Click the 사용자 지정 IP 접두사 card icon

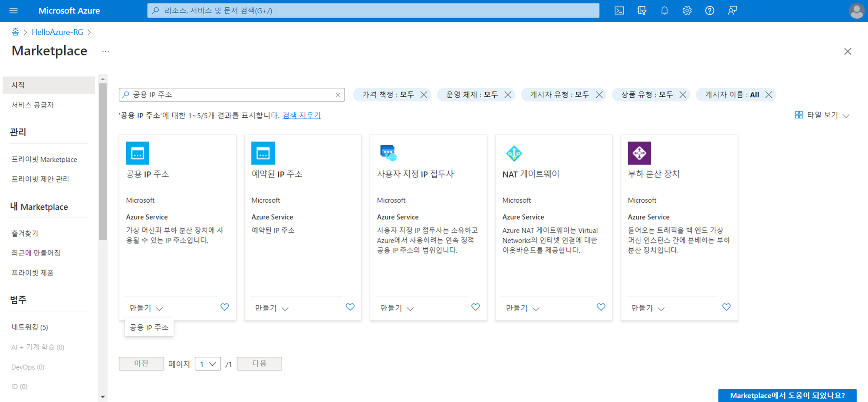click(388, 153)
